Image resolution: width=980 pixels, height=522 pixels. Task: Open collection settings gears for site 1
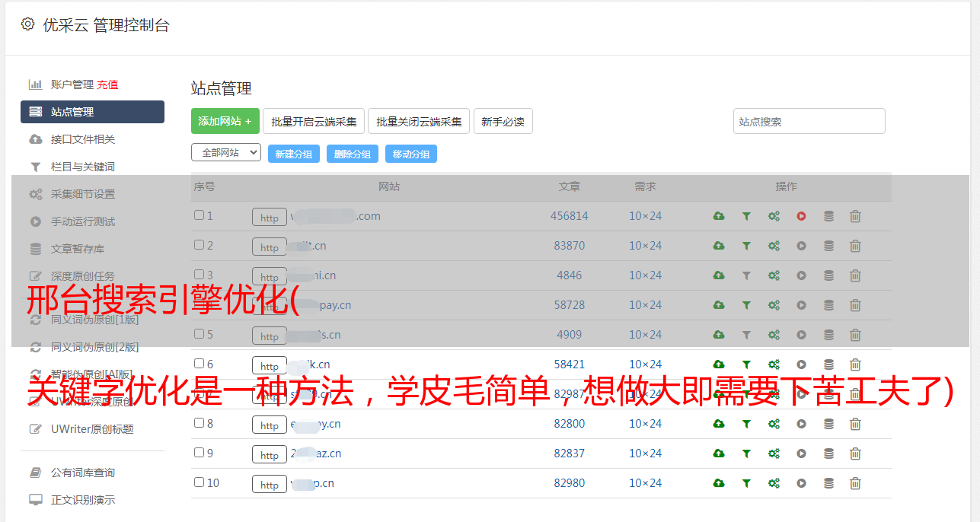[x=774, y=216]
